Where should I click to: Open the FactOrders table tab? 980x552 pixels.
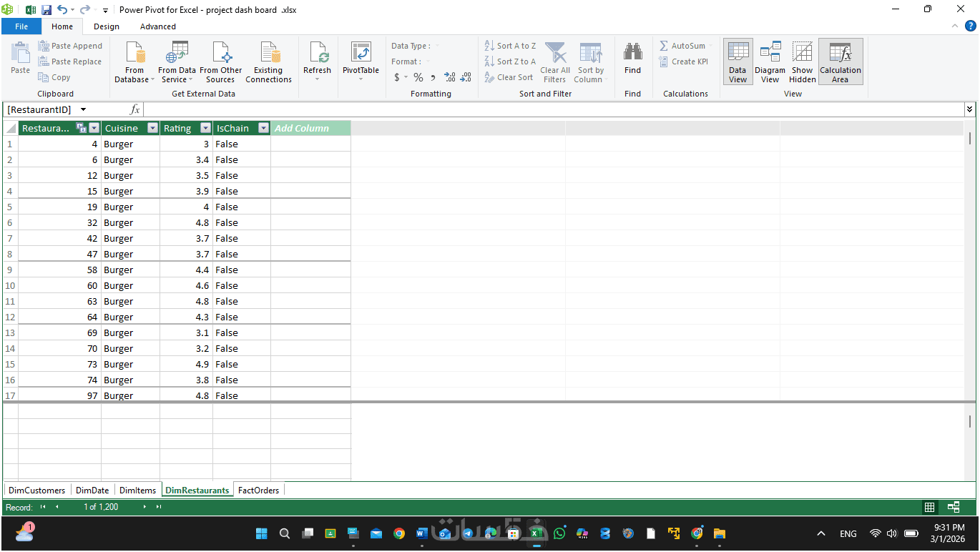point(259,490)
